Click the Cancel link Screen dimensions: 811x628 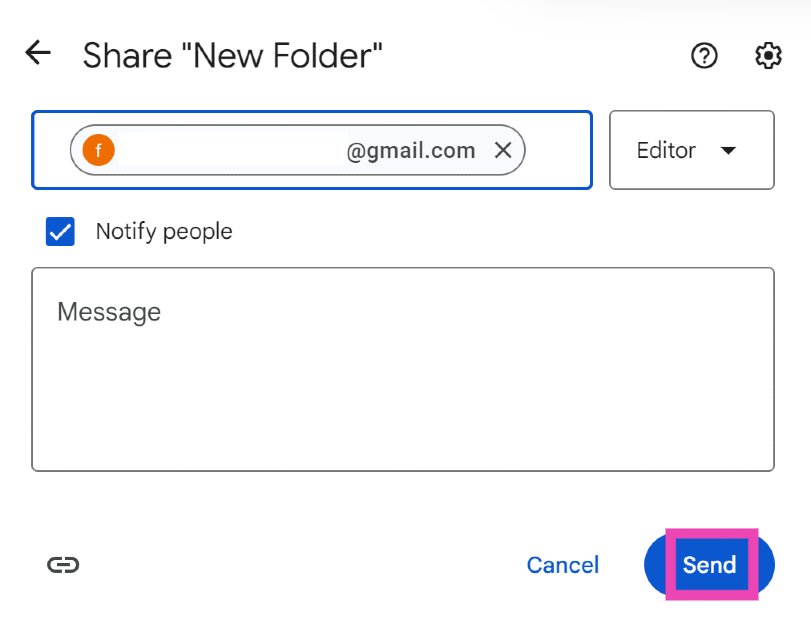tap(562, 565)
